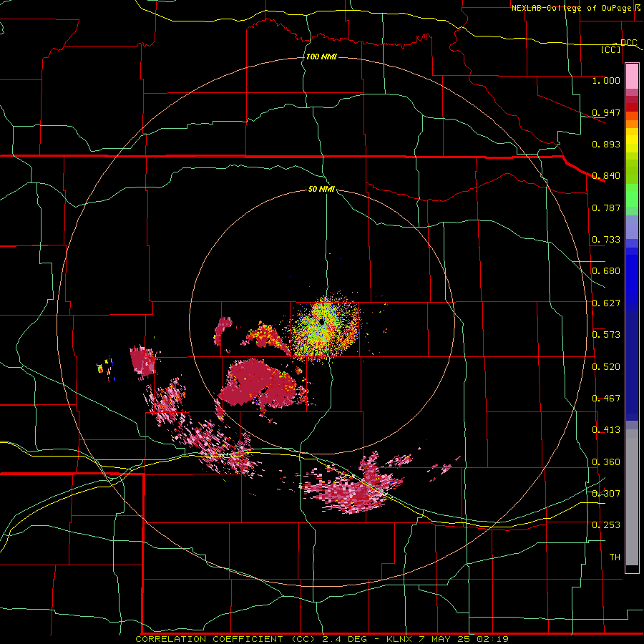
Task: Click the 0.520 scale value
Action: click(x=606, y=367)
